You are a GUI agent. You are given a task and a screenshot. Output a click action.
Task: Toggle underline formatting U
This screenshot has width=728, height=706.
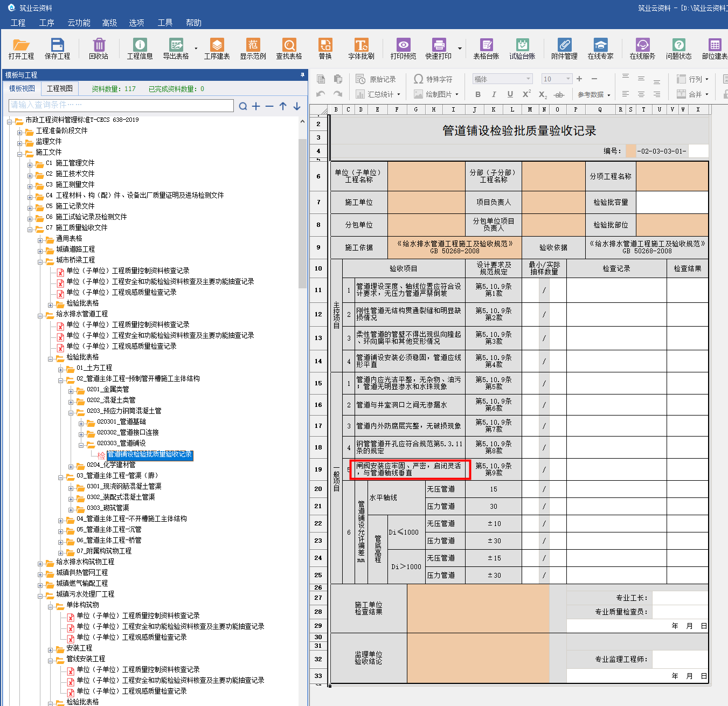click(510, 94)
